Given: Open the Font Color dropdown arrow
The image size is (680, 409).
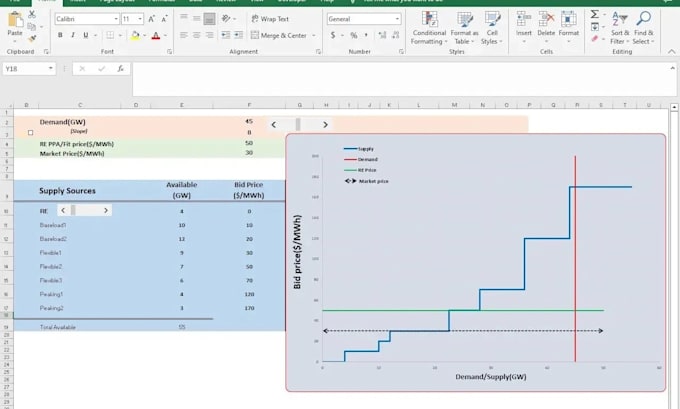Looking at the screenshot, I should pos(165,35).
